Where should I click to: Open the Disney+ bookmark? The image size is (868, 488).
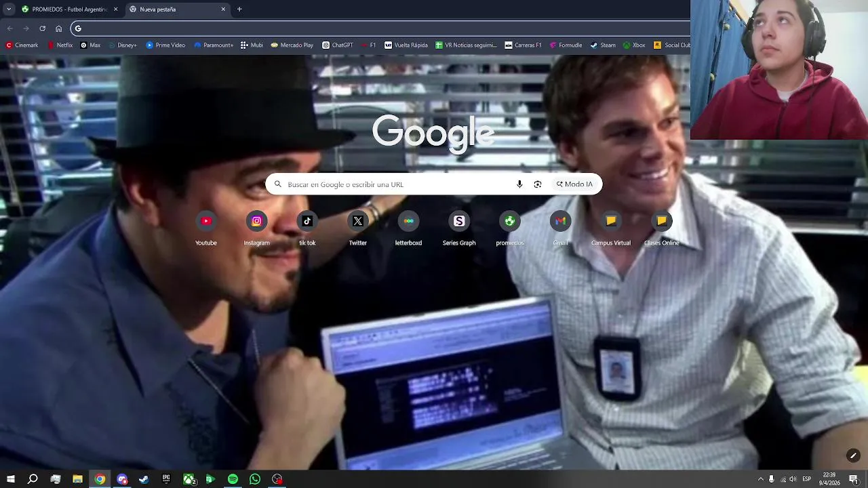122,45
